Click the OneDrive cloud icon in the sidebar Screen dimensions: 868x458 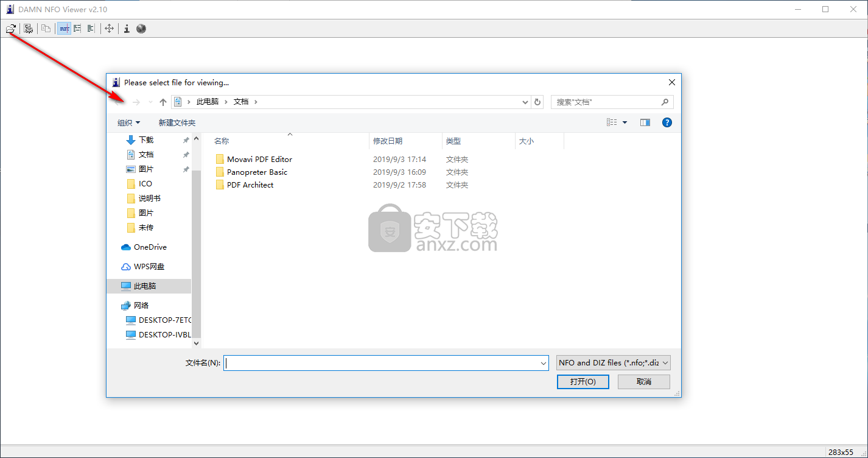point(126,247)
